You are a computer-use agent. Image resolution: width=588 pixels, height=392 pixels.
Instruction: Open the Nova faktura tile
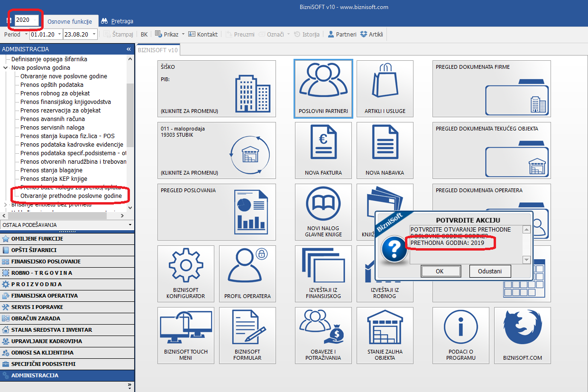tap(323, 150)
